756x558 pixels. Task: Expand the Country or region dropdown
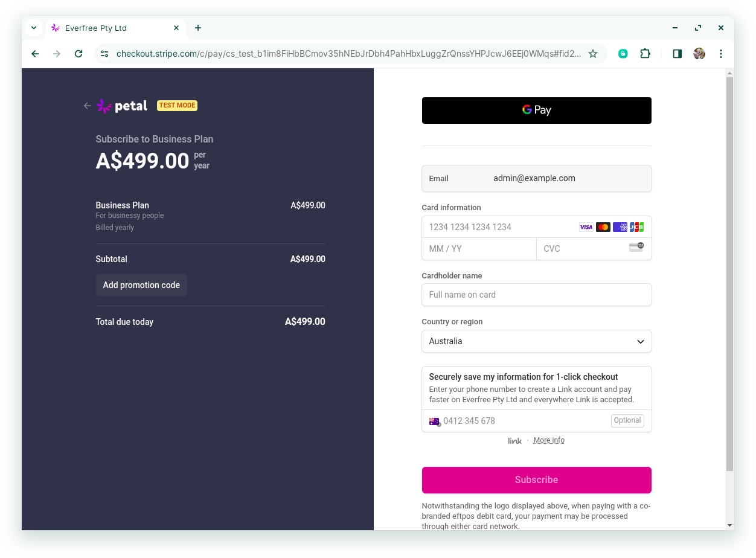536,341
